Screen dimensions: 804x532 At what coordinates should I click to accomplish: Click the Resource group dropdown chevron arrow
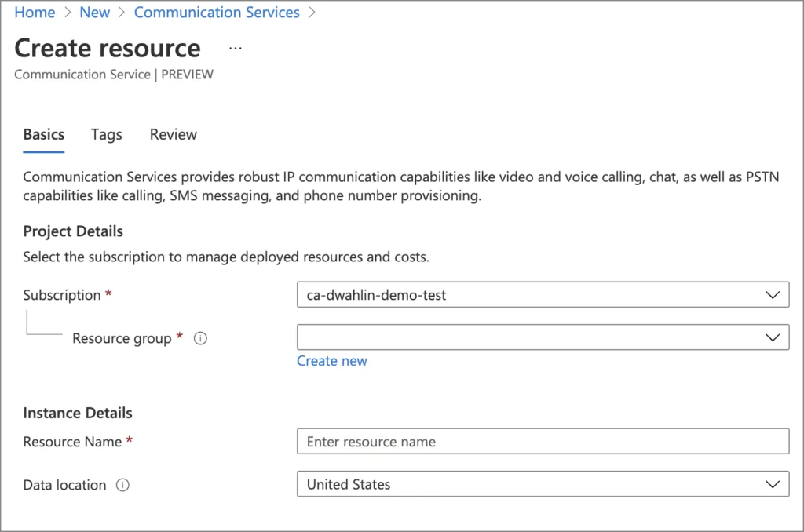[x=772, y=337]
